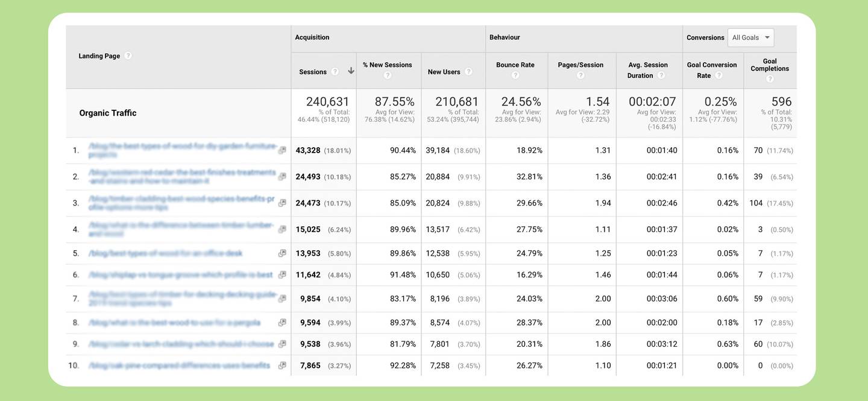Click the Pages/Session help icon
The height and width of the screenshot is (401, 868).
point(580,74)
